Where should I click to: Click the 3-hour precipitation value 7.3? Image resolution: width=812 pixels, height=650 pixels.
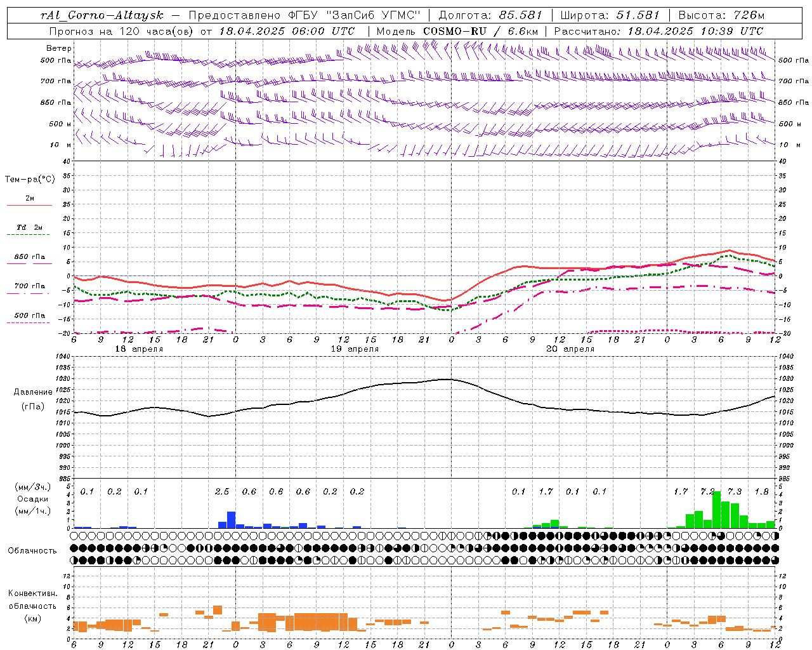[735, 492]
